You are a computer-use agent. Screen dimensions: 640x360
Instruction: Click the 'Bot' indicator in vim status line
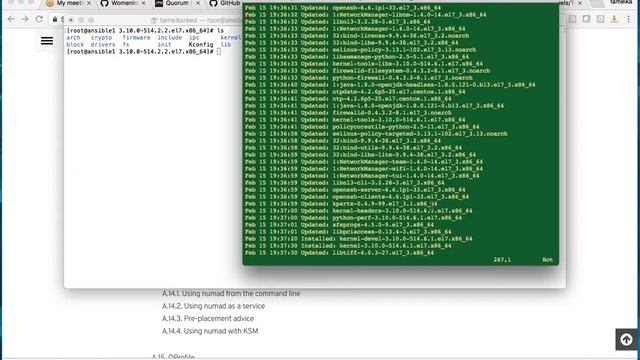coord(547,260)
